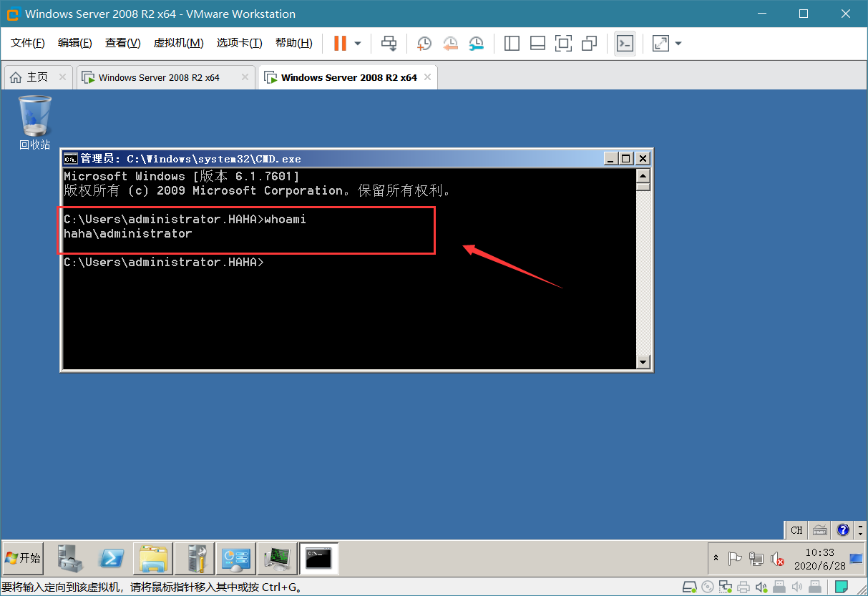Toggle the VMware library sidebar view
868x596 pixels.
tap(512, 44)
